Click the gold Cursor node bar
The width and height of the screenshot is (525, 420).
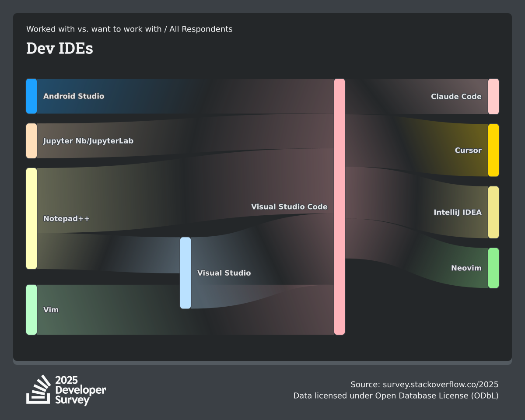(493, 150)
